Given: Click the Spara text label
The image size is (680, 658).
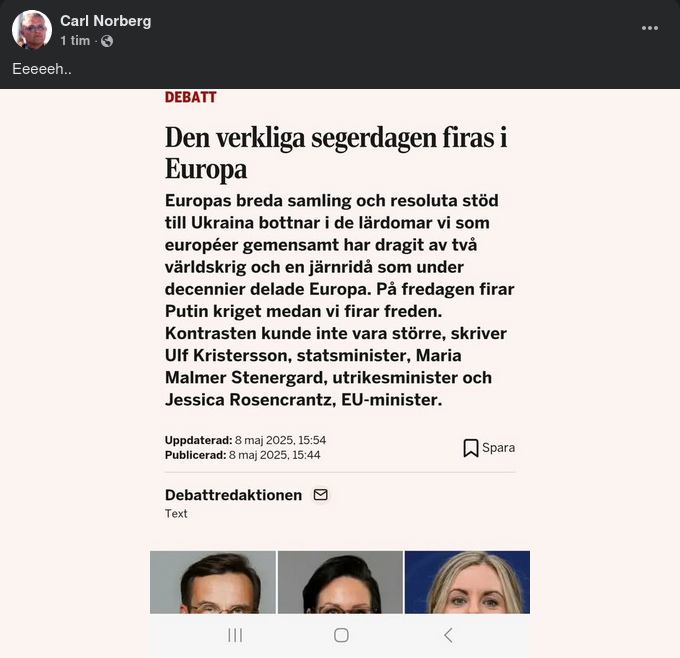Looking at the screenshot, I should point(498,448).
